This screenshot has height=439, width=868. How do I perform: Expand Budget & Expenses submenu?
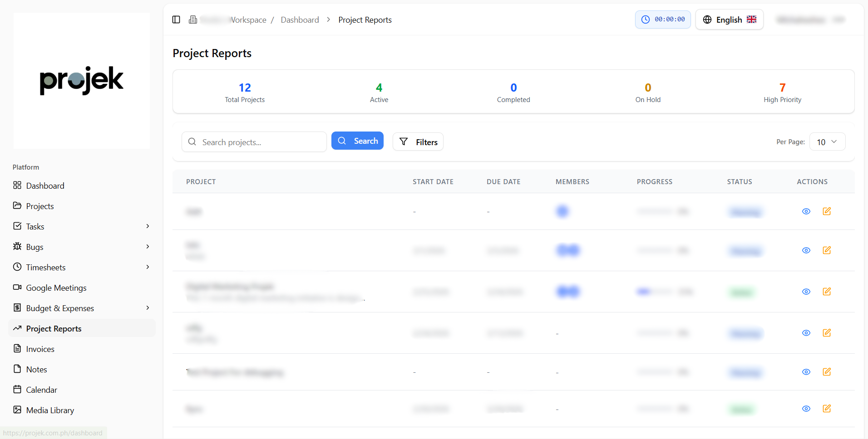148,308
